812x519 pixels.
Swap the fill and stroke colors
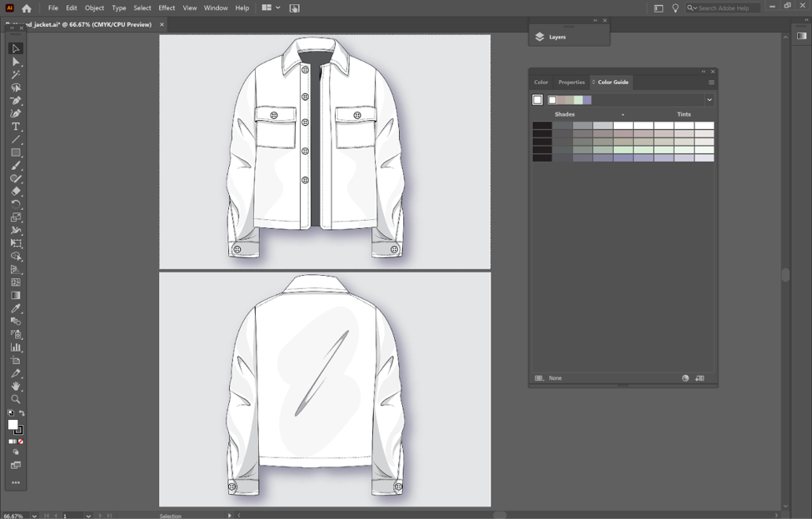click(x=22, y=412)
